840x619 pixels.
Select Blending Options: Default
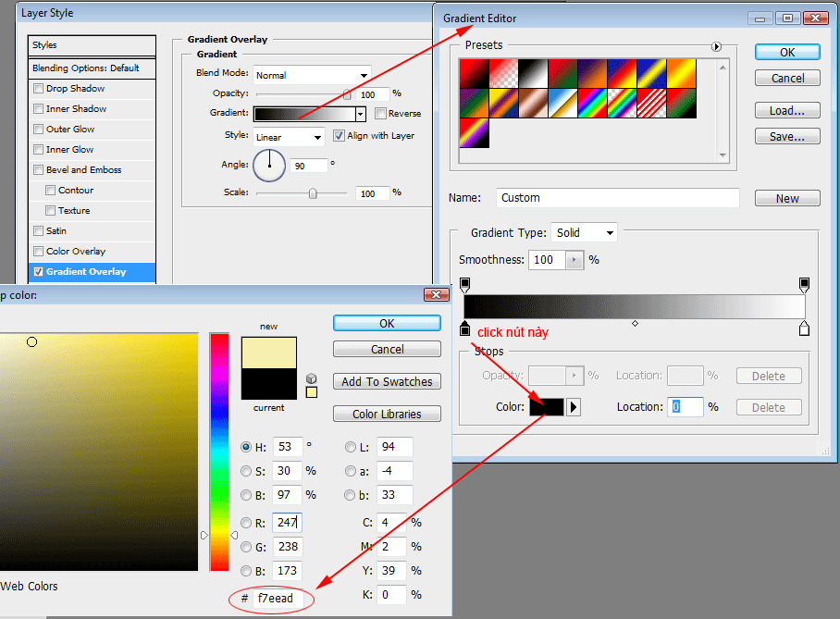point(92,68)
